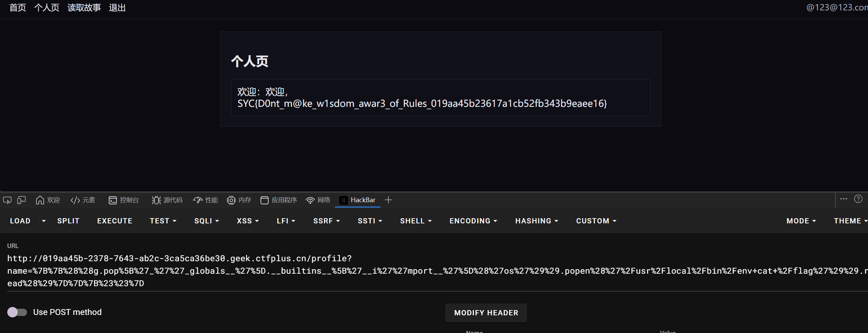
Task: Open the SSTI dropdown menu
Action: [370, 221]
